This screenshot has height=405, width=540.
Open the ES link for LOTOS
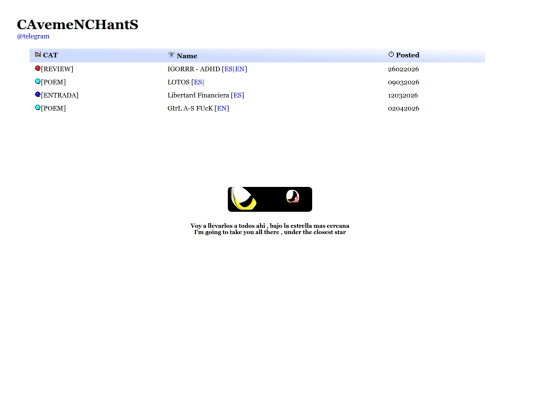click(198, 82)
